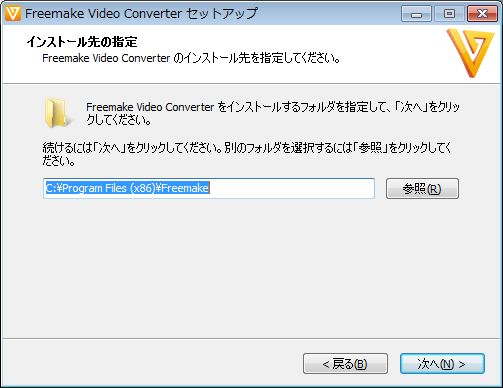Image resolution: width=503 pixels, height=388 pixels.
Task: Click the large Freemake logo in header
Action: 471,53
